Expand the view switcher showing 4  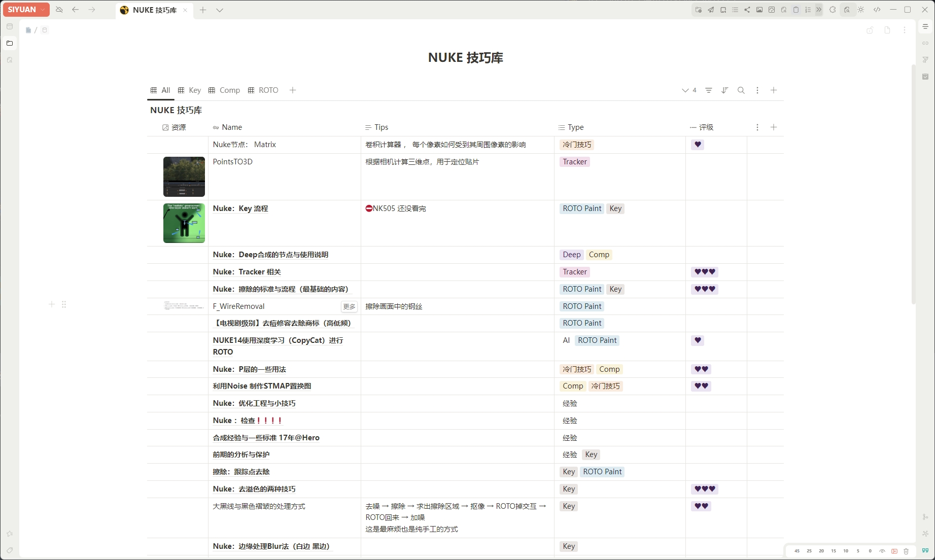pyautogui.click(x=689, y=90)
